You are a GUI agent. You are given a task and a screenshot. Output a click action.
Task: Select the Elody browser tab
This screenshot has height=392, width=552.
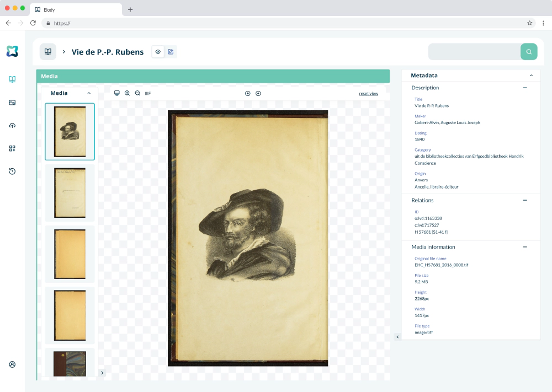76,9
